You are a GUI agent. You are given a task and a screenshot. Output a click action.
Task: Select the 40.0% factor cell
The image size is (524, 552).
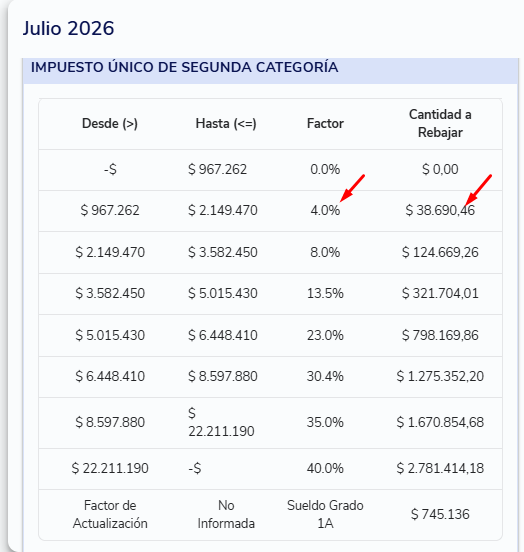[x=325, y=469]
